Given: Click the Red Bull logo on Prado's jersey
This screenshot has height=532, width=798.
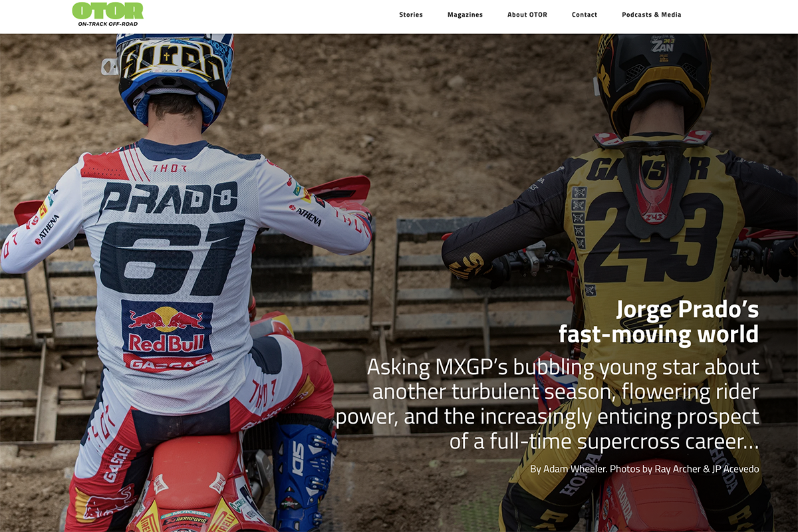Looking at the screenshot, I should point(168,327).
